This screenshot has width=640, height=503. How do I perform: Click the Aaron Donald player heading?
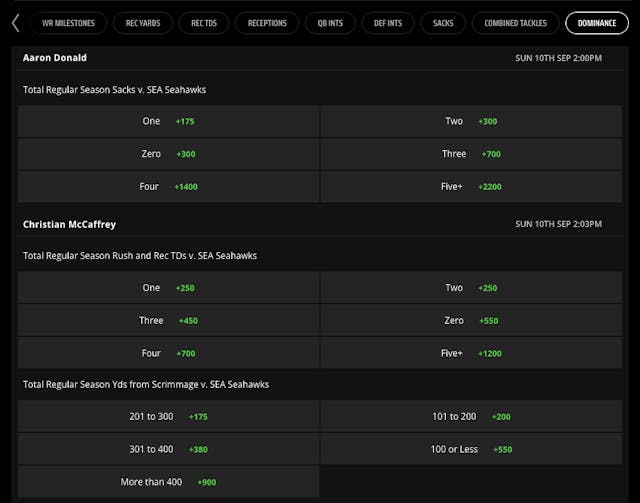(x=55, y=58)
